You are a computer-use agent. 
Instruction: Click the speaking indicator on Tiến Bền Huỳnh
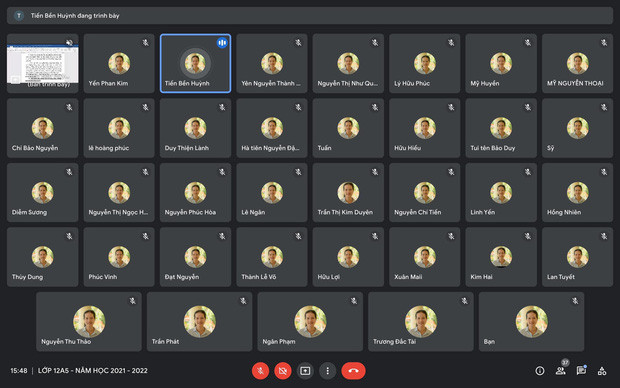[x=222, y=42]
